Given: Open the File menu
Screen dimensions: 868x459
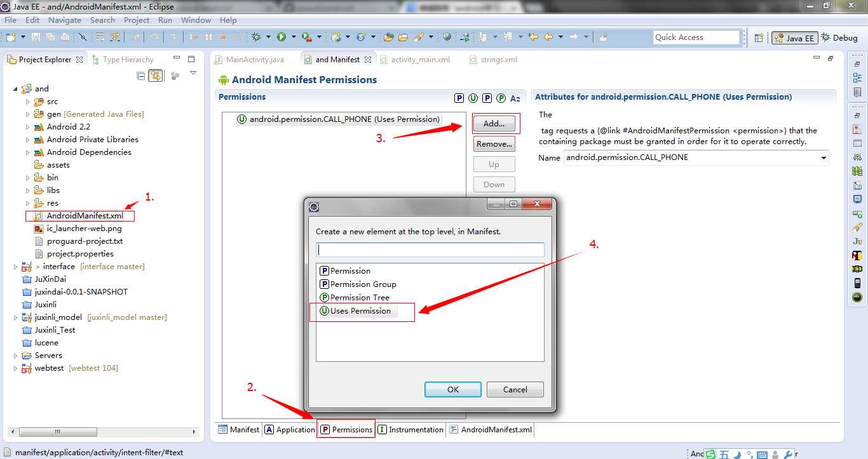Looking at the screenshot, I should pos(10,20).
